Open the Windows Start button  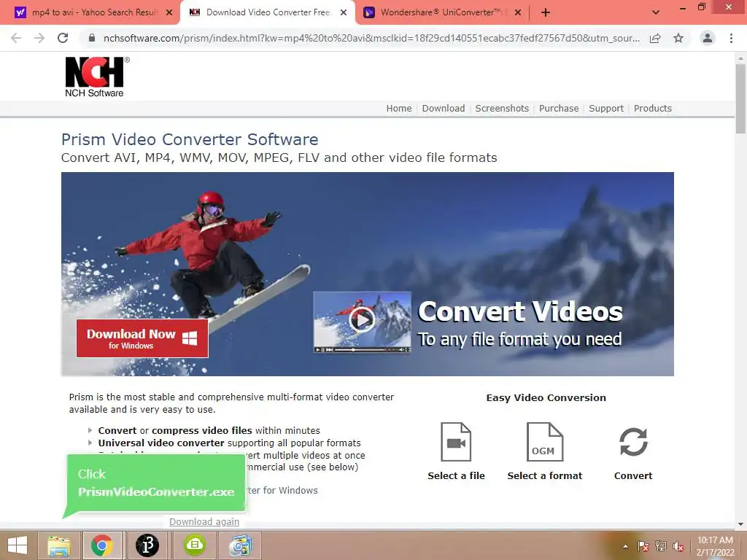click(18, 545)
